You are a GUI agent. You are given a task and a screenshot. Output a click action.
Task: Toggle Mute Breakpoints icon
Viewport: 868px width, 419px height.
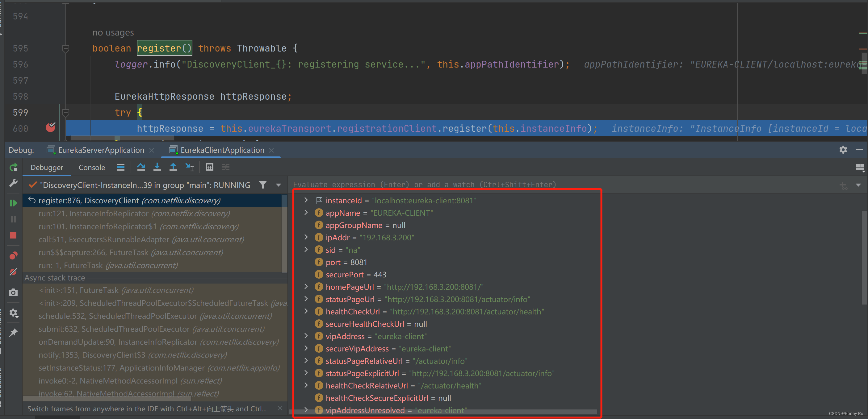click(14, 272)
